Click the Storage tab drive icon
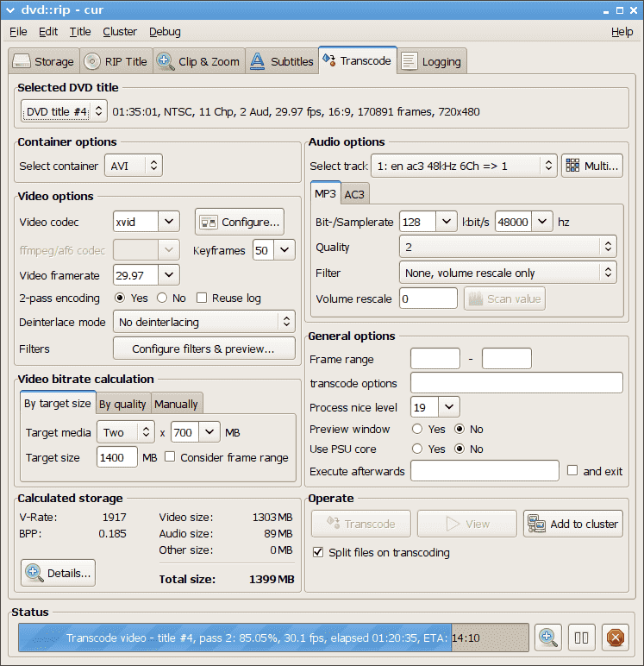Image resolution: width=644 pixels, height=666 pixels. pos(22,61)
